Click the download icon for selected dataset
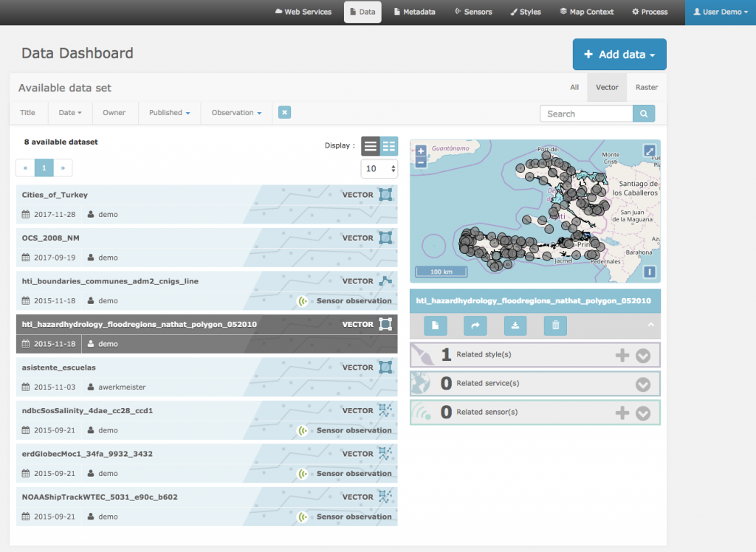 coord(515,325)
